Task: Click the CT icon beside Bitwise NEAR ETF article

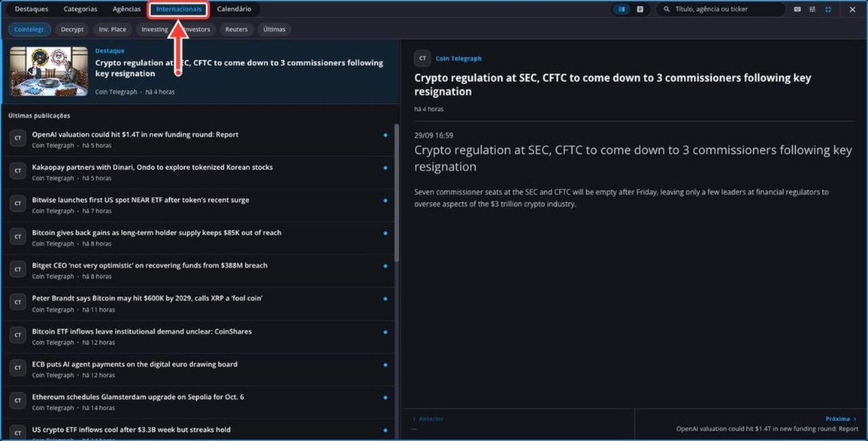Action: click(18, 204)
